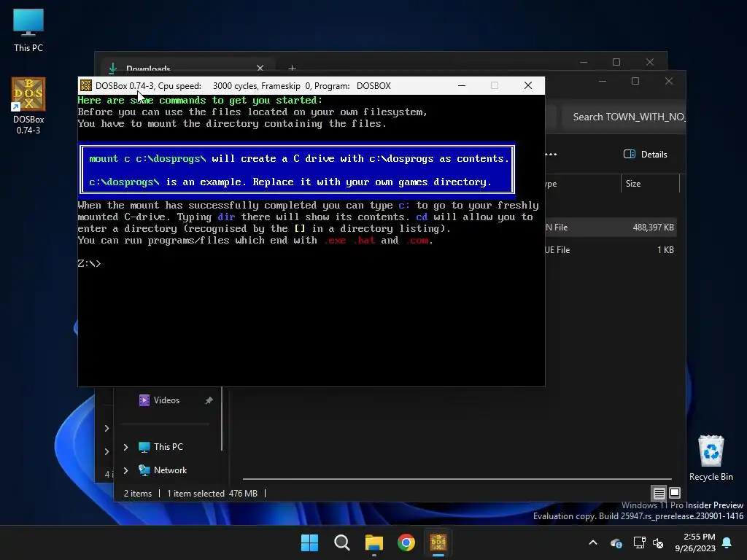Open taskbar Search

(x=341, y=542)
